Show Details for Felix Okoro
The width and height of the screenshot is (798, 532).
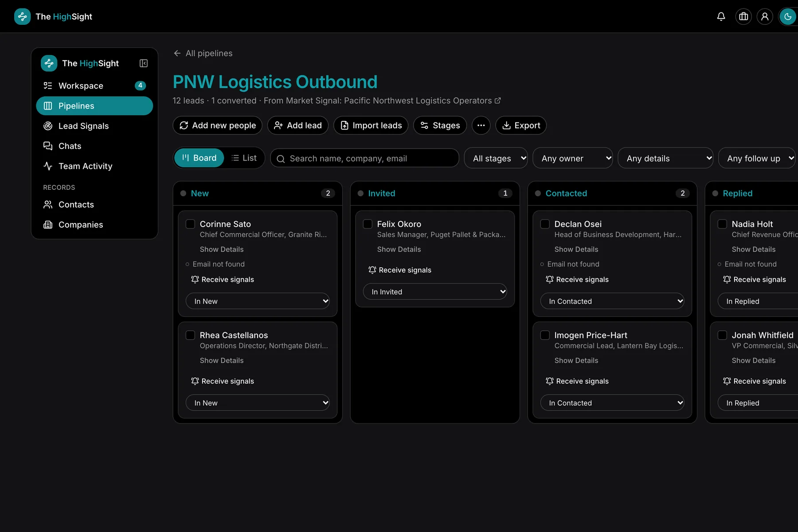click(x=399, y=250)
